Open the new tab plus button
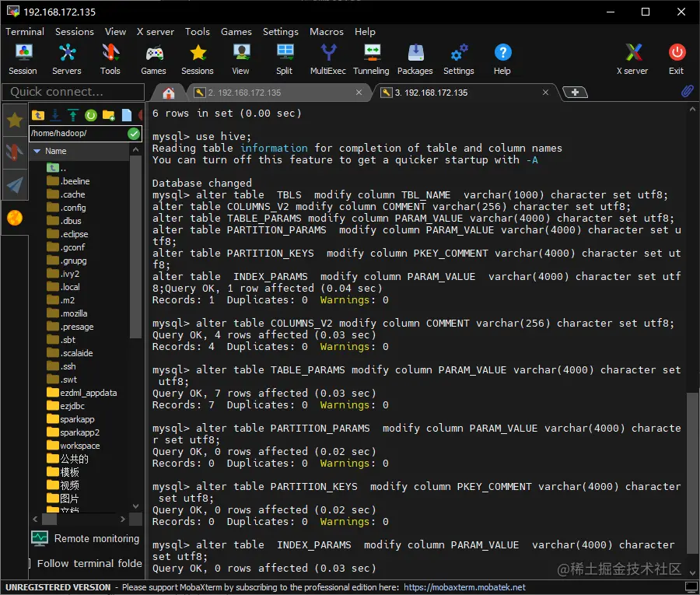 (x=575, y=93)
